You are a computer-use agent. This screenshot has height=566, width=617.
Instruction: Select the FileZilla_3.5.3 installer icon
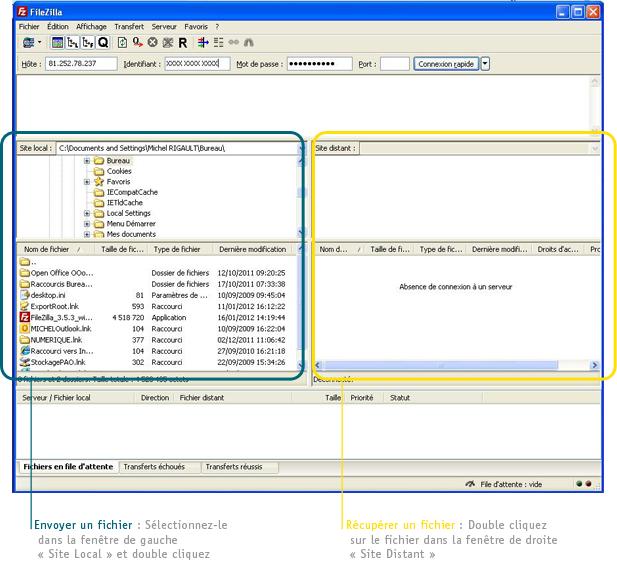(x=25, y=317)
